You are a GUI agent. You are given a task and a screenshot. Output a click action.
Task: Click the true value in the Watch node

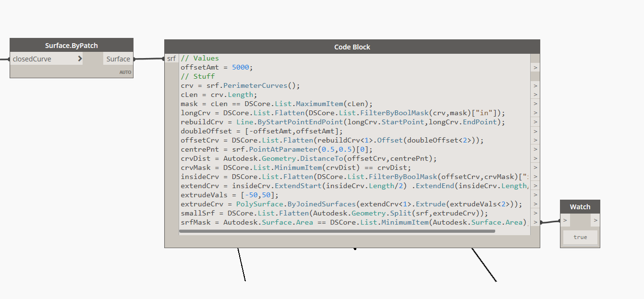pos(580,237)
